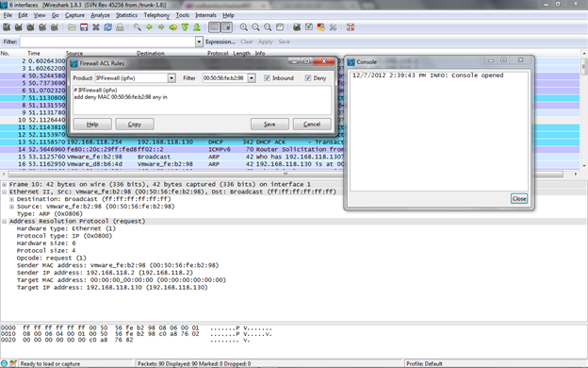
Task: Edit display filters from toolbar
Action: coord(309,27)
